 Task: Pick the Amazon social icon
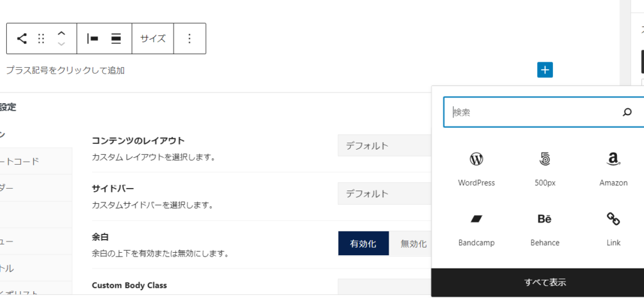click(613, 168)
